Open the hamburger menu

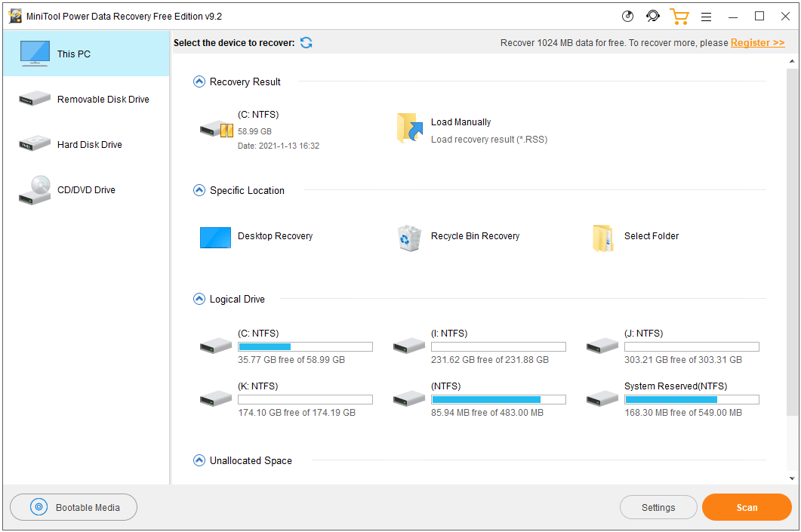(x=706, y=16)
